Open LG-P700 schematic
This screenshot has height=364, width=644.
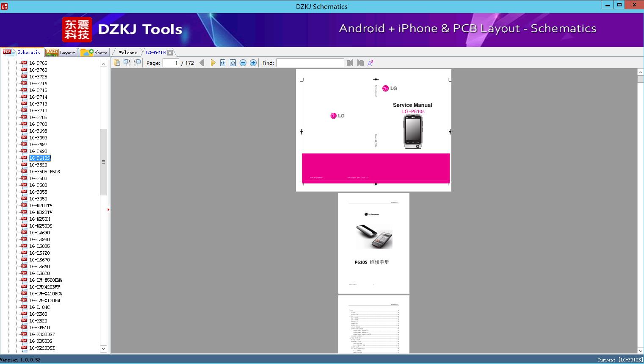38,124
